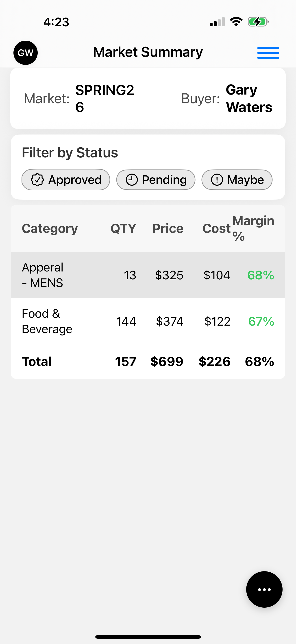Sort by the QTY column header
The height and width of the screenshot is (644, 296).
coord(123,228)
